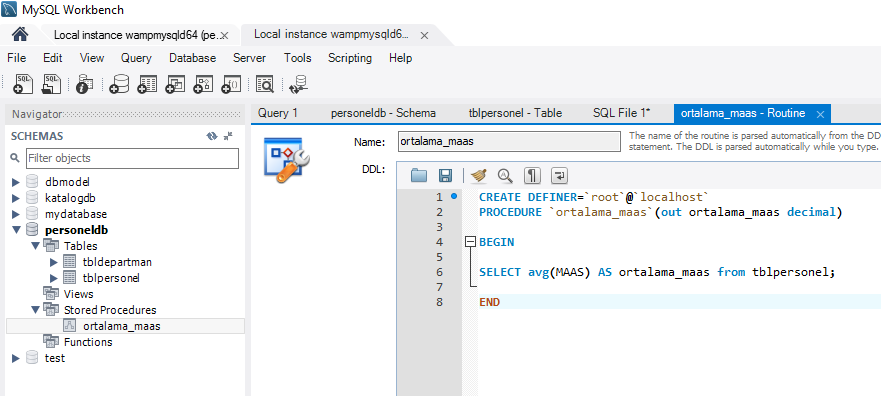
Task: Close the first Local instance connection tab
Action: pos(224,35)
